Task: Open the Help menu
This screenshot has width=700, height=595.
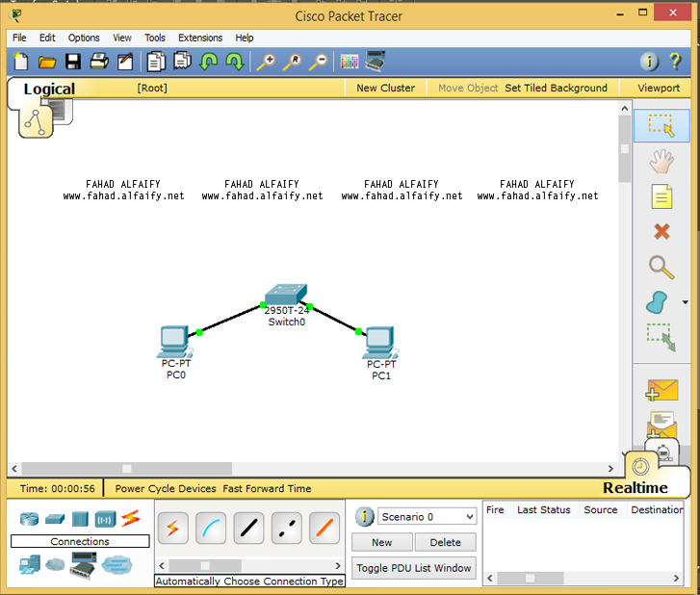Action: coord(245,38)
